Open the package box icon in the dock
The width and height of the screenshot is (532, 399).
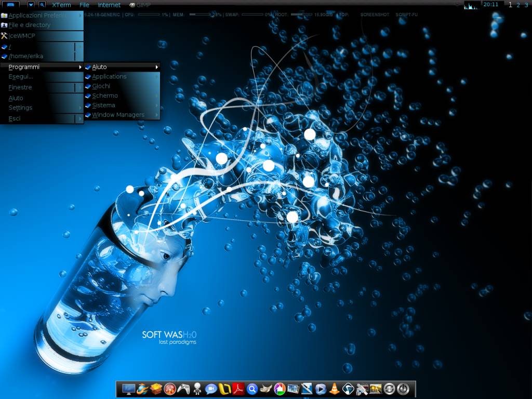point(156,389)
